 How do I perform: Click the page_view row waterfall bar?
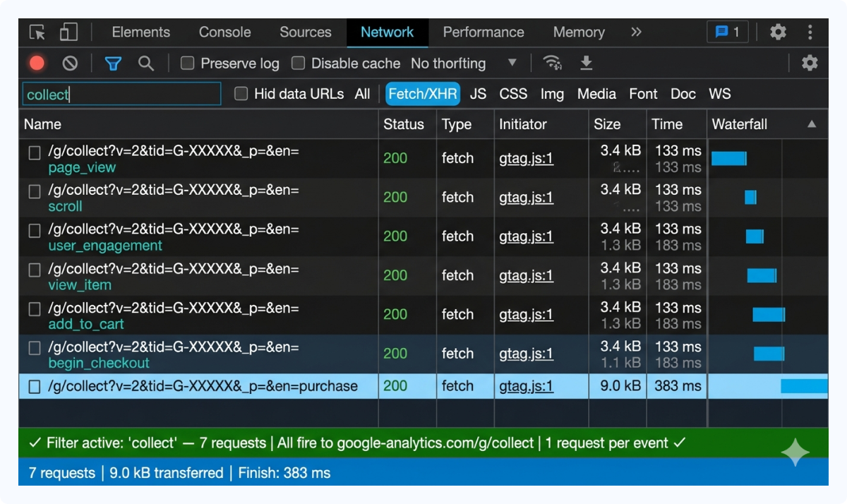pyautogui.click(x=728, y=158)
